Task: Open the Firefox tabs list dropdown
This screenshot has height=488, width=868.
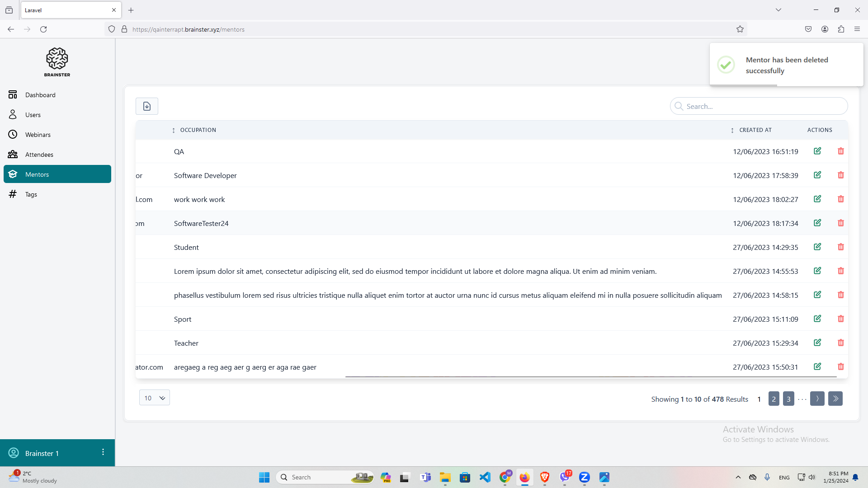Action: pyautogui.click(x=778, y=10)
